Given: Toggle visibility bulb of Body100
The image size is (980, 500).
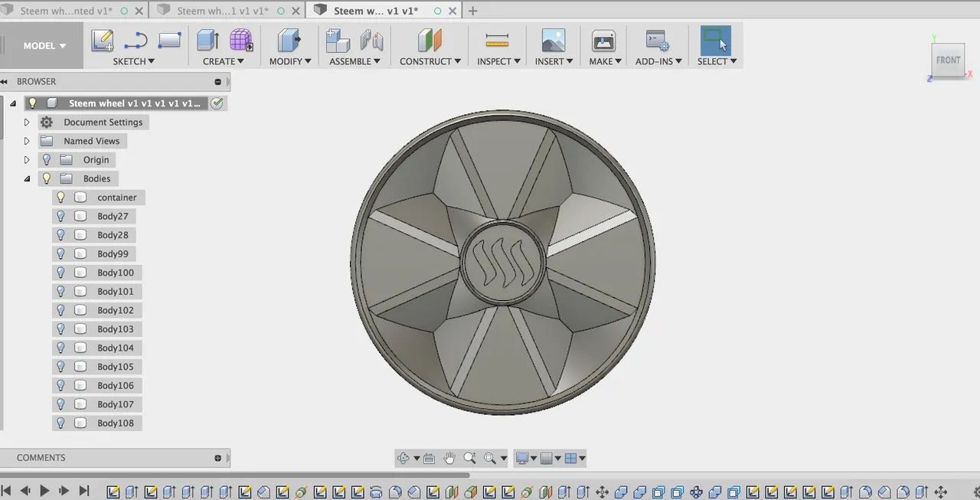Looking at the screenshot, I should tap(61, 273).
